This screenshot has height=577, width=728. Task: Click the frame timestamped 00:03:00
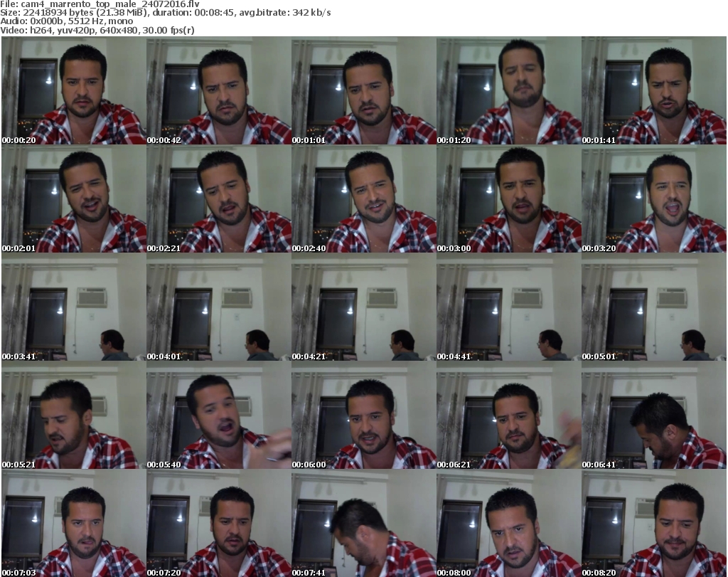coord(509,198)
